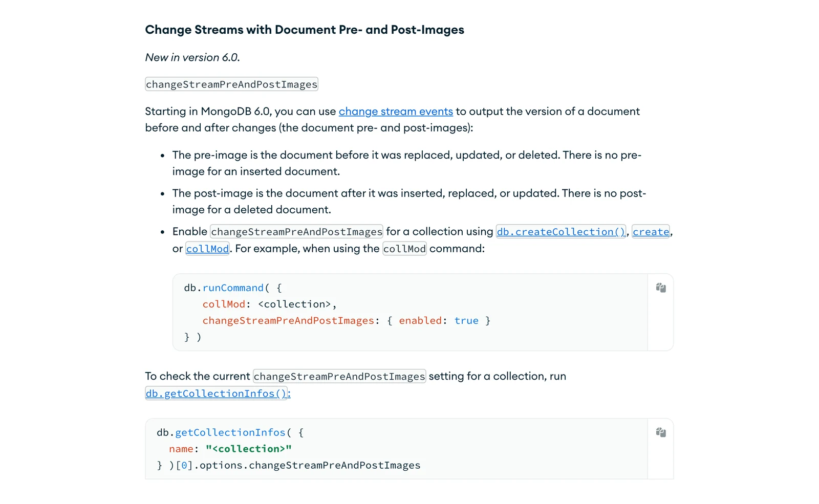819x504 pixels.
Task: Click the 'db.getCollectionInfos( {' code line
Action: tap(230, 432)
